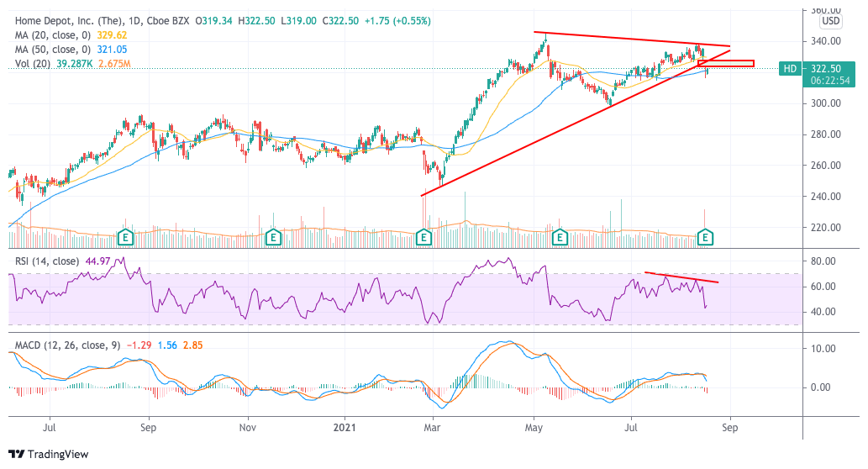Click the open price O319.34

click(213, 21)
